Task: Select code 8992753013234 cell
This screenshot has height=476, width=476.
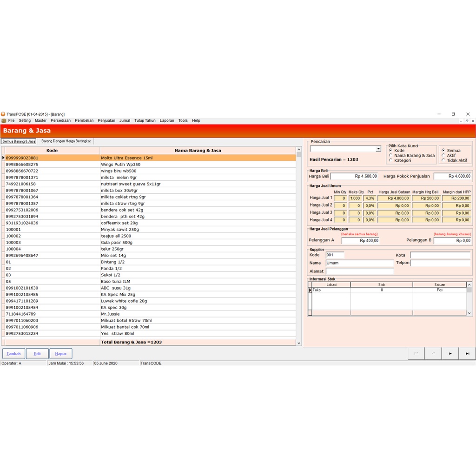Action: coord(52,333)
